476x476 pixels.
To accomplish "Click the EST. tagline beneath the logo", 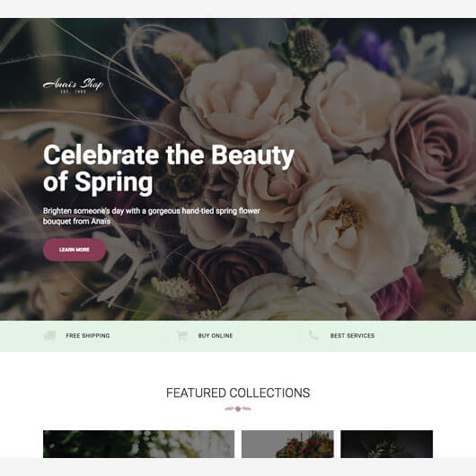I will click(73, 92).
